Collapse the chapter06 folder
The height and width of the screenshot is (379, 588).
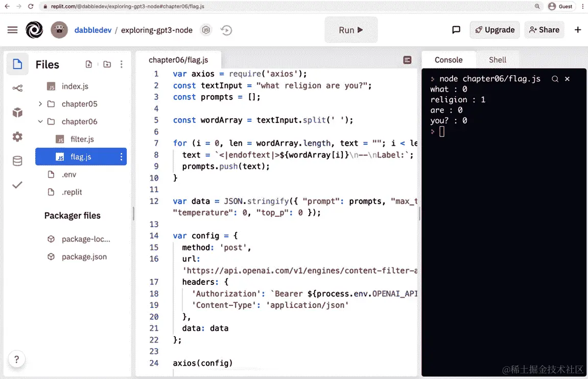pos(40,121)
